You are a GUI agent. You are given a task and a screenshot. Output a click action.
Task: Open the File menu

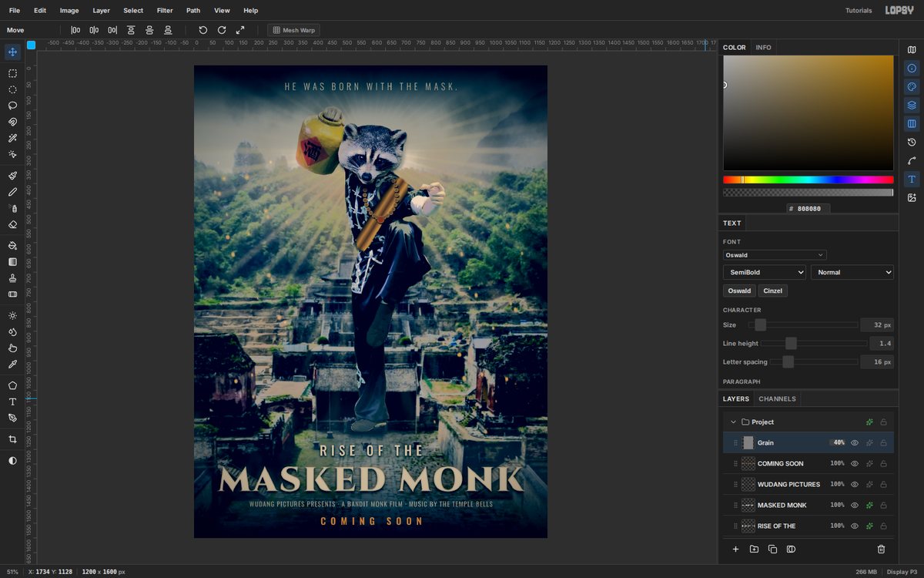tap(15, 11)
